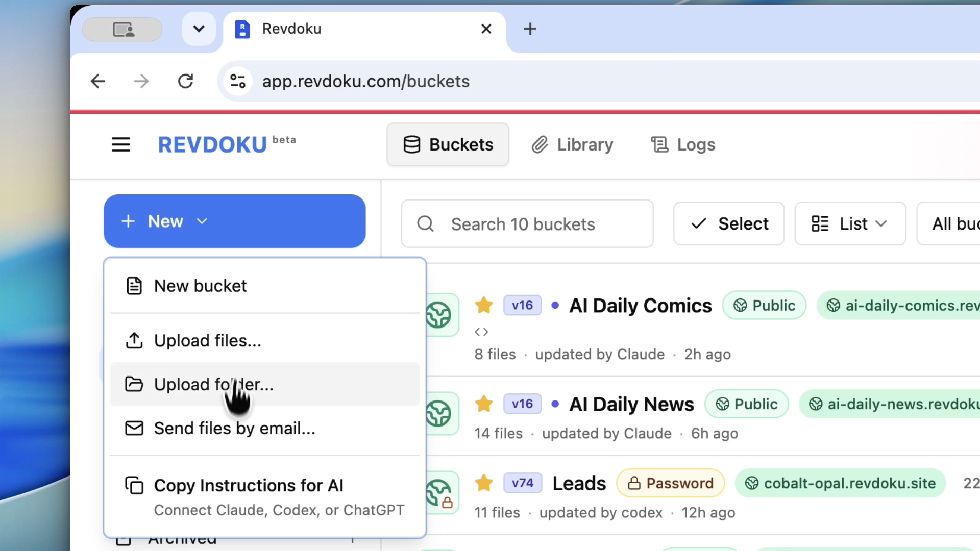Viewport: 980px width, 551px height.
Task: Click the v74 version badge on Leads
Action: pos(522,483)
